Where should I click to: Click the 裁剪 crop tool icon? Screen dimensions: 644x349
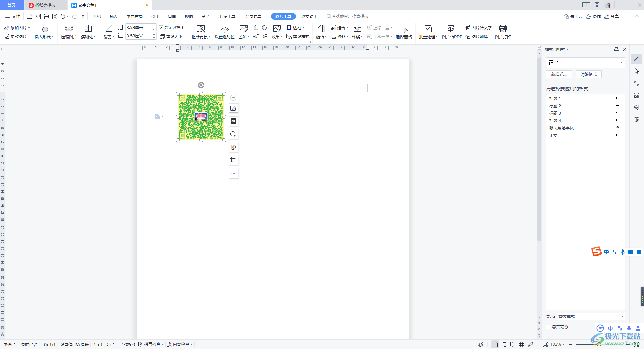(108, 29)
